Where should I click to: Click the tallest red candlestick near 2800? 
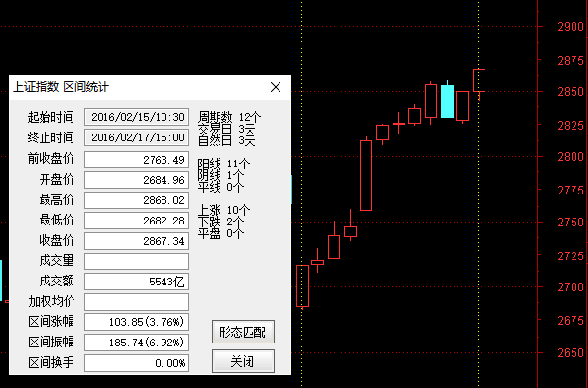[366, 175]
